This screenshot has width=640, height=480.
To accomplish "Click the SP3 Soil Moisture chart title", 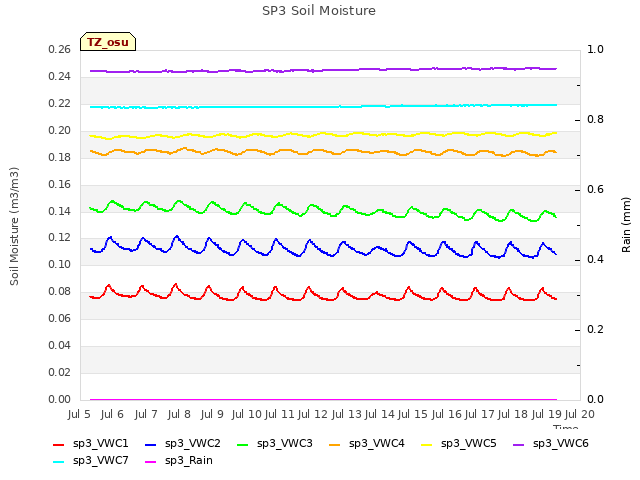I will pos(318,11).
